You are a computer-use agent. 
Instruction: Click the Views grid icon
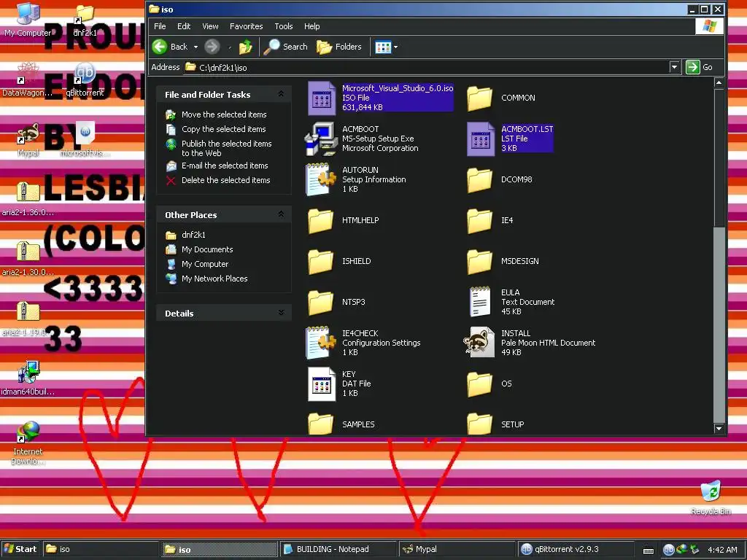[383, 47]
